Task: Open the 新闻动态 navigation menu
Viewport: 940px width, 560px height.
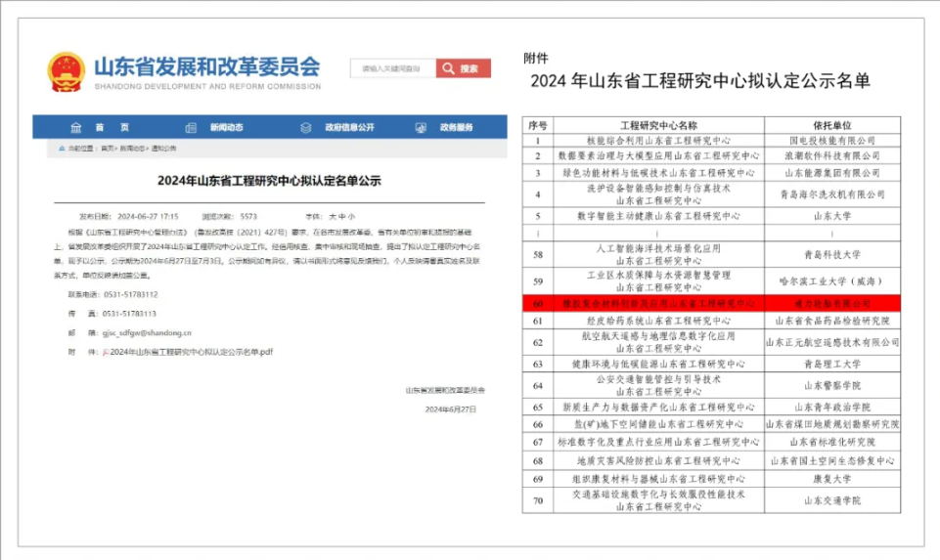Action: pyautogui.click(x=226, y=127)
